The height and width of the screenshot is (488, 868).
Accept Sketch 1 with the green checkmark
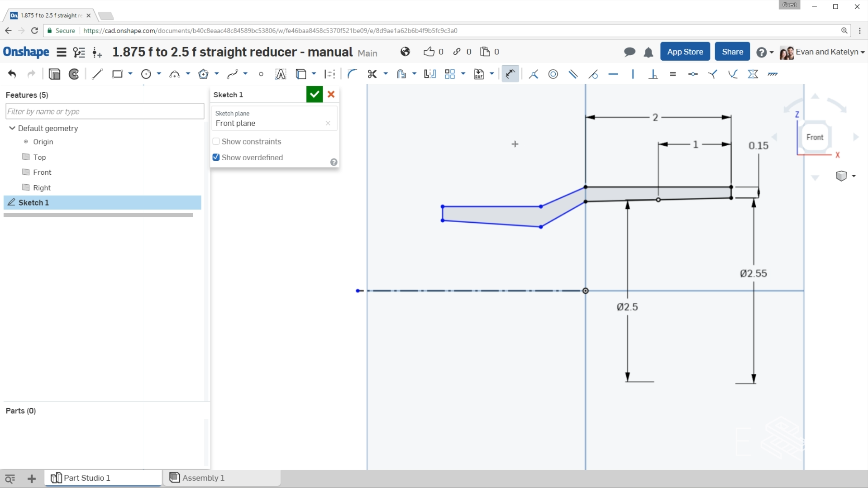pyautogui.click(x=315, y=94)
